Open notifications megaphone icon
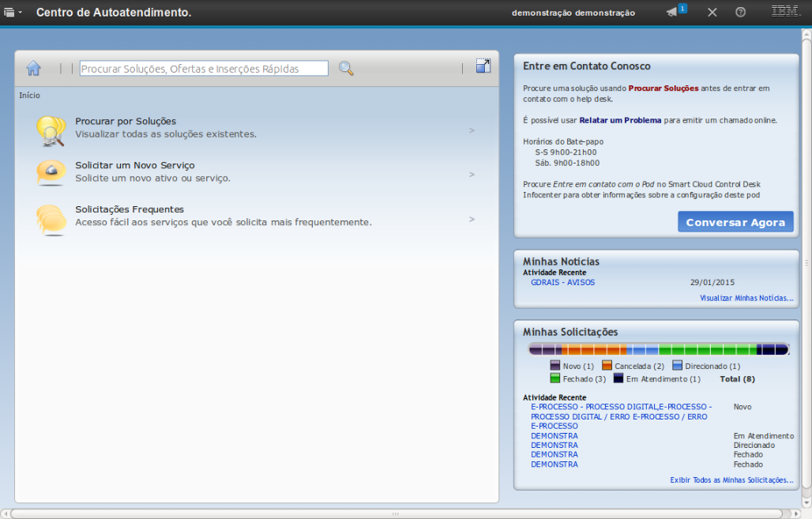Image resolution: width=812 pixels, height=519 pixels. pos(672,12)
